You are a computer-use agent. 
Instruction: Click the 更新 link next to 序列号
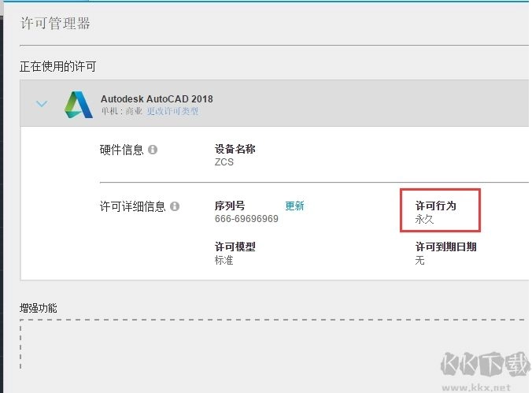(x=294, y=206)
